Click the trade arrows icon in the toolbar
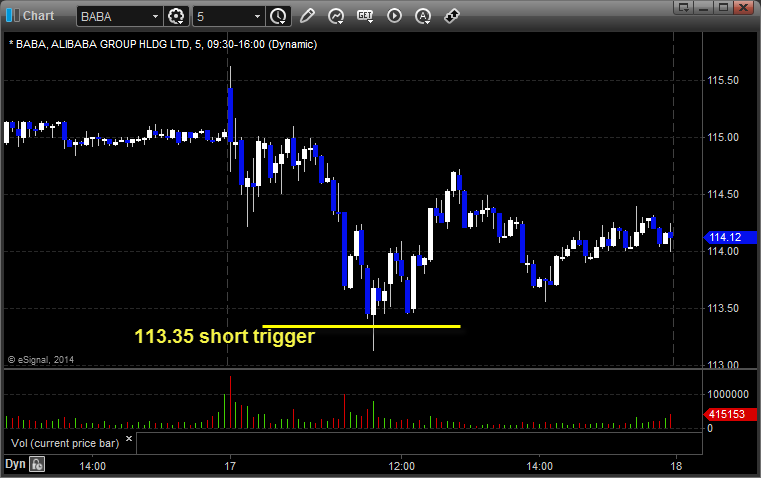Viewport: 761px width, 478px height. [452, 16]
